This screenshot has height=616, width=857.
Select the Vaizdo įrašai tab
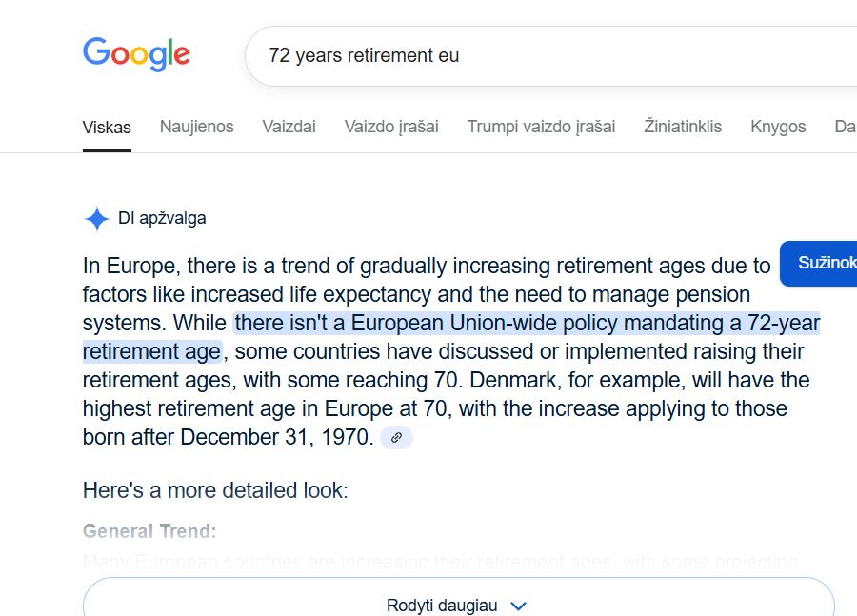(x=391, y=127)
